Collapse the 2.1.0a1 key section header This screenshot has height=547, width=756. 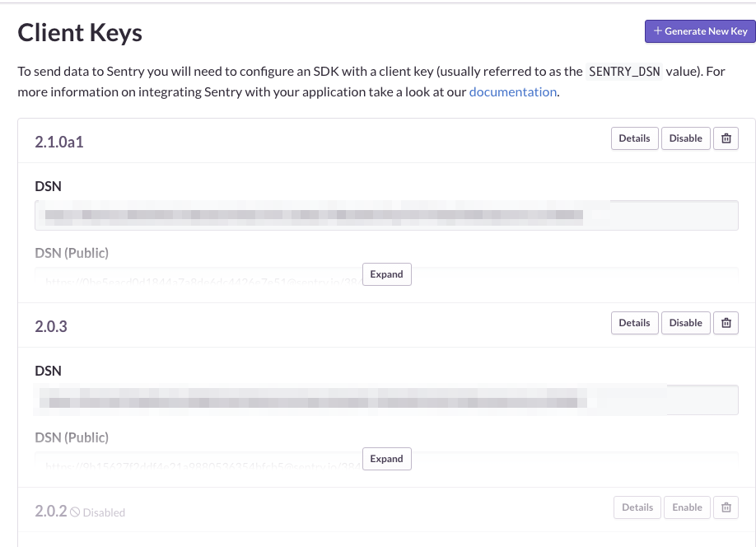pyautogui.click(x=58, y=142)
